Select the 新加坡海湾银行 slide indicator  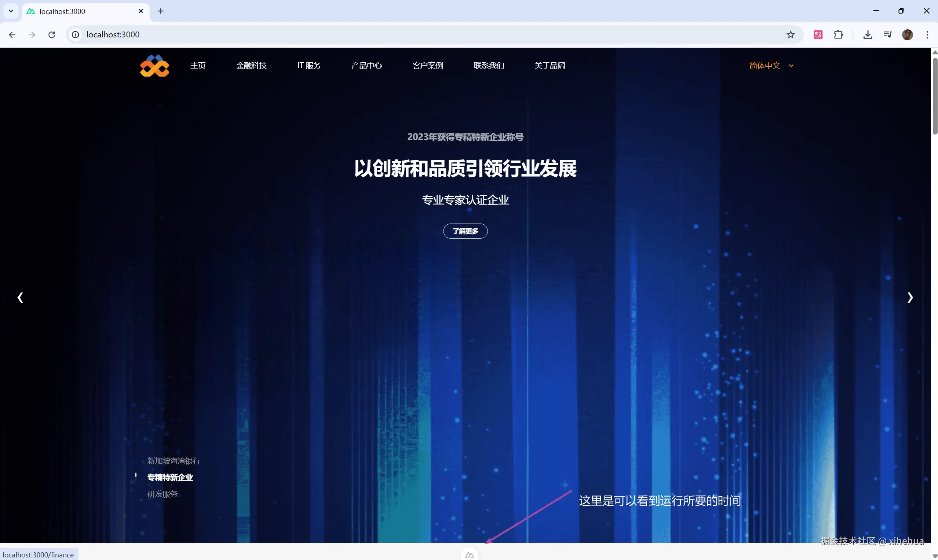pos(174,461)
